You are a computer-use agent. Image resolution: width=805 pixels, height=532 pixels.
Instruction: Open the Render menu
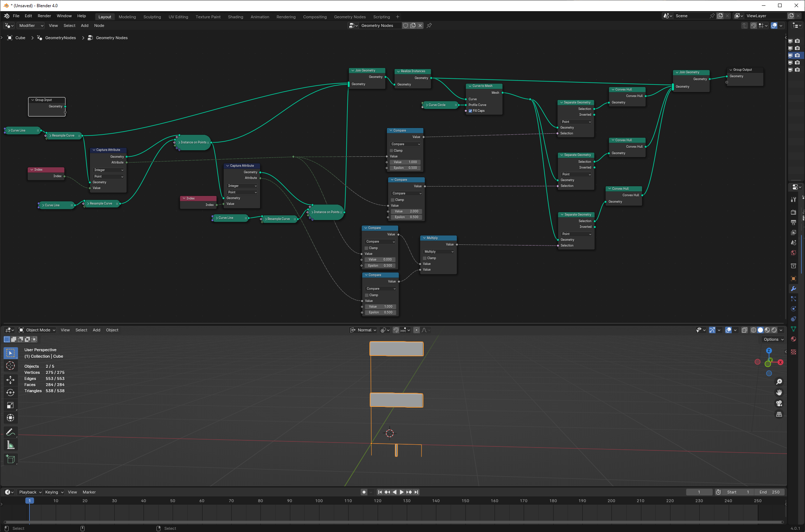click(x=44, y=16)
